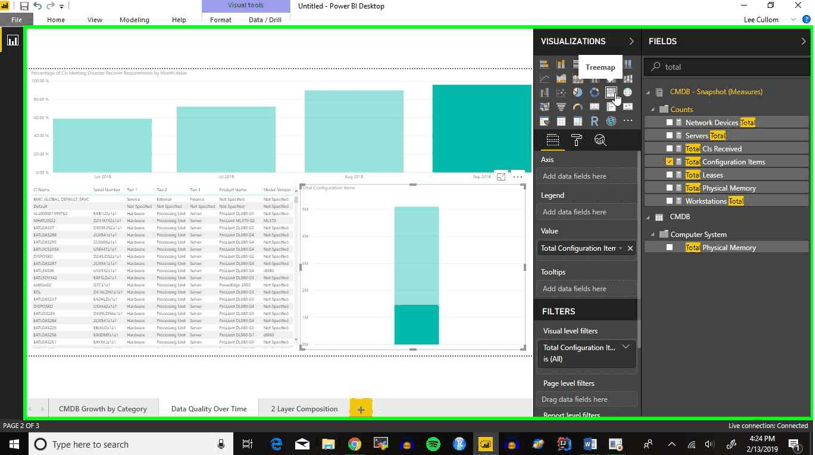Switch to the Data / Drill tab
Image resolution: width=815 pixels, height=455 pixels.
(265, 20)
